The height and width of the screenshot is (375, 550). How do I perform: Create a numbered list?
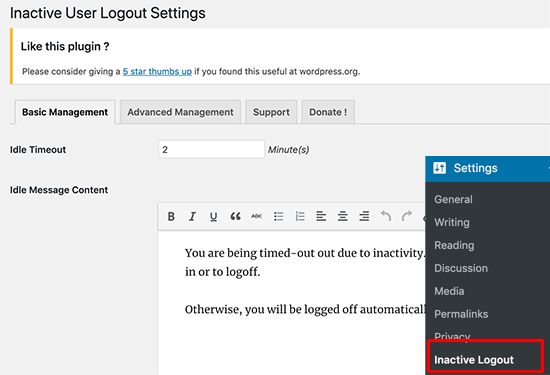click(300, 216)
